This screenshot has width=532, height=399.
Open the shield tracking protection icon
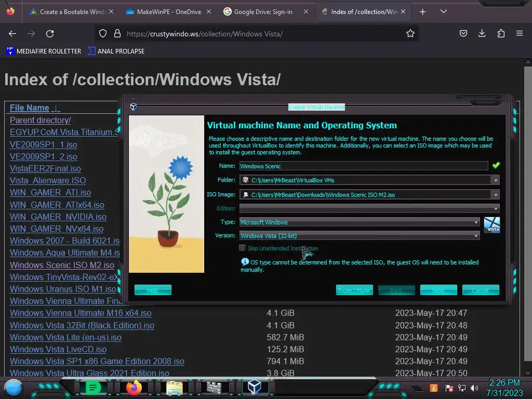103,33
